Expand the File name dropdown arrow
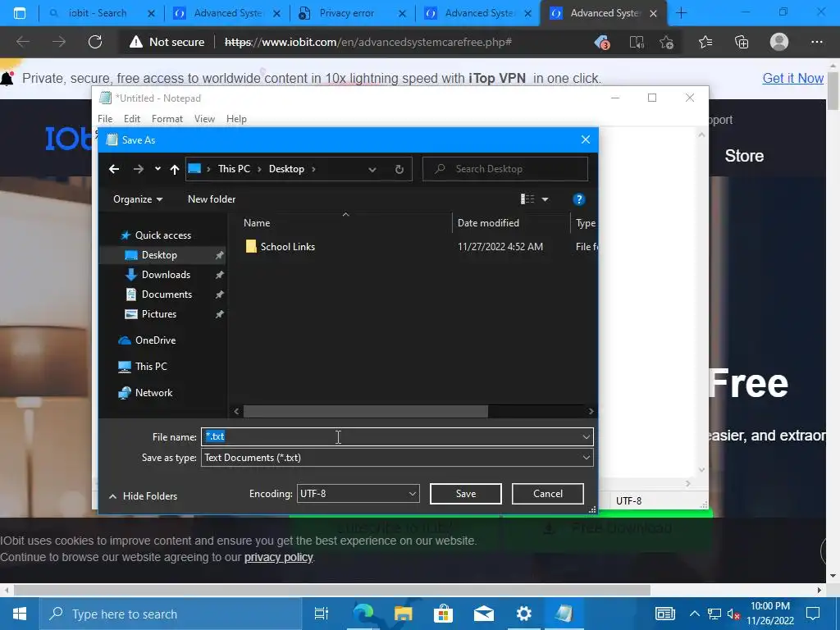This screenshot has width=840, height=630. click(586, 437)
